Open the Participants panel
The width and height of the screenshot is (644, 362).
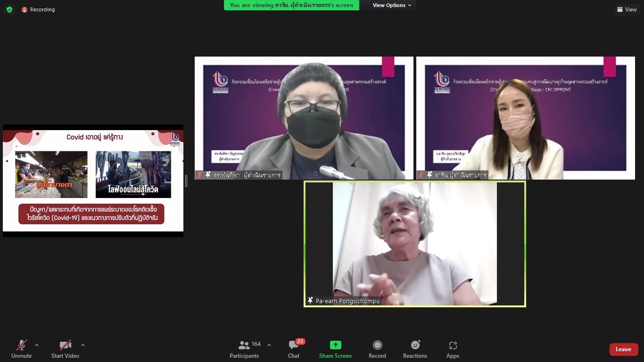(244, 349)
